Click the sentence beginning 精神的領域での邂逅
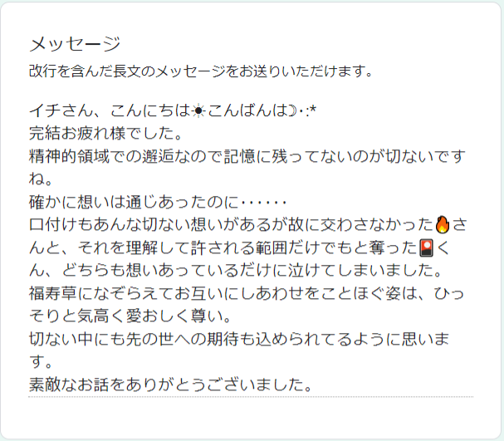The image size is (504, 441). point(247,168)
